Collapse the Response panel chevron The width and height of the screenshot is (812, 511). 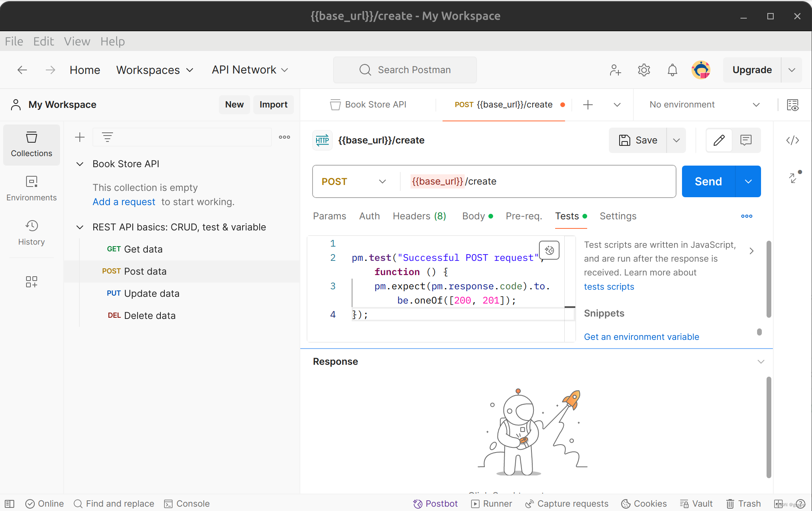click(761, 362)
